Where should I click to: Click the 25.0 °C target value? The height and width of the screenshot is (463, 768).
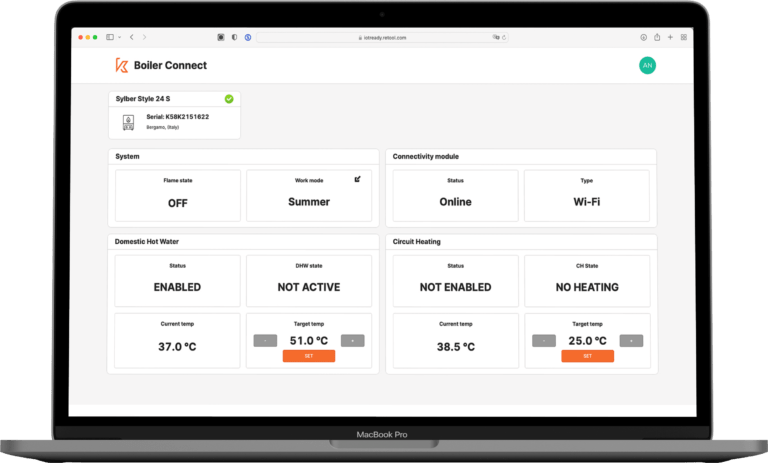pos(588,341)
